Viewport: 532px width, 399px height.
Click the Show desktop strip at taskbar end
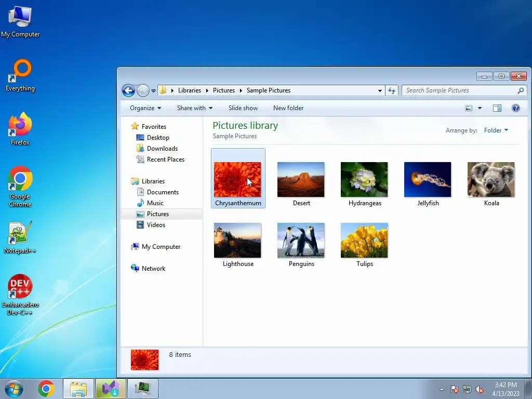click(528, 389)
